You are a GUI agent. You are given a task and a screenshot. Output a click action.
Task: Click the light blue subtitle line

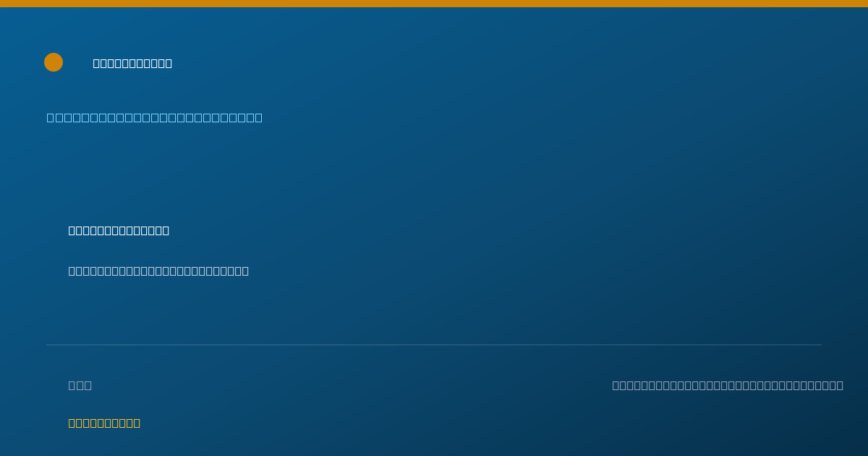[x=155, y=117]
